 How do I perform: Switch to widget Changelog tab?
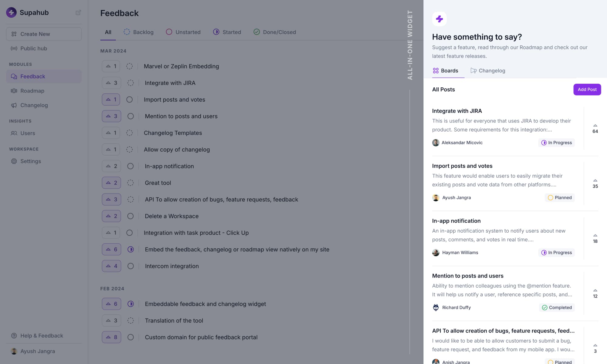point(488,71)
